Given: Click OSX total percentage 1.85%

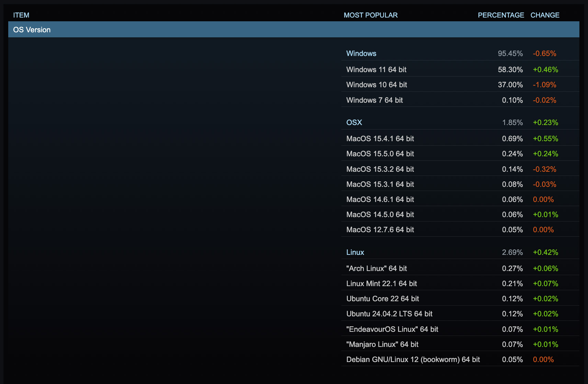Looking at the screenshot, I should [512, 123].
